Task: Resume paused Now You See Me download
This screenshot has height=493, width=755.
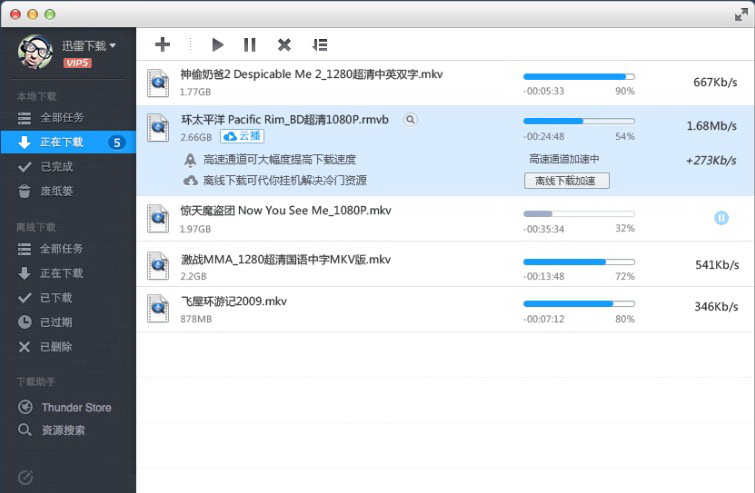Action: pos(721,218)
